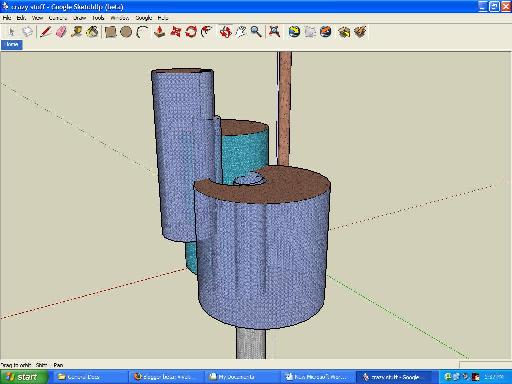The image size is (512, 384).
Task: Open the Edit menu
Action: click(21, 18)
